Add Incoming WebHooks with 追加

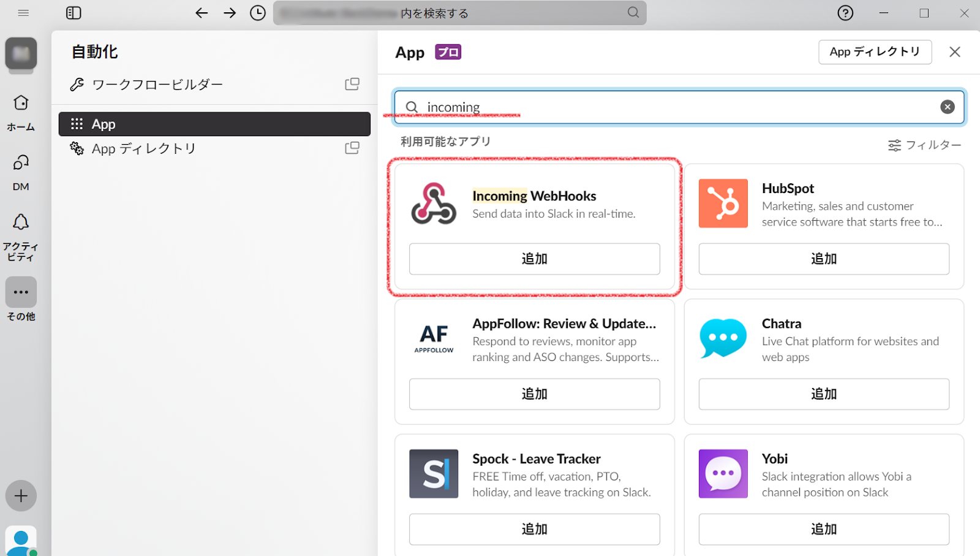[x=534, y=259]
